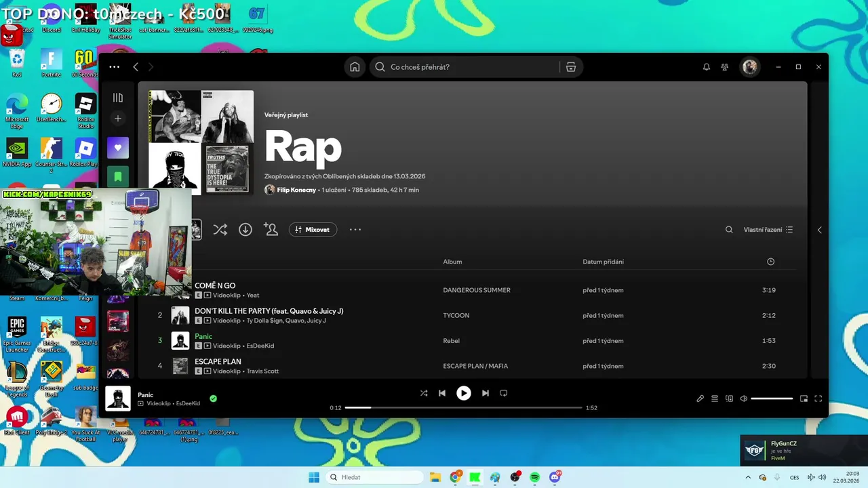Image resolution: width=868 pixels, height=488 pixels.
Task: Toggle saved checkmark for Panic
Action: point(213,399)
